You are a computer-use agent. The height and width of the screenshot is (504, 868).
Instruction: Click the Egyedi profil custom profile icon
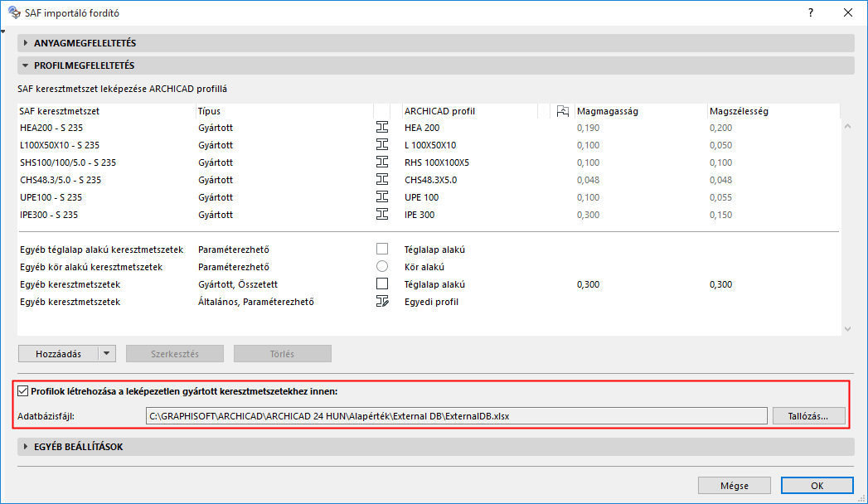pos(382,302)
